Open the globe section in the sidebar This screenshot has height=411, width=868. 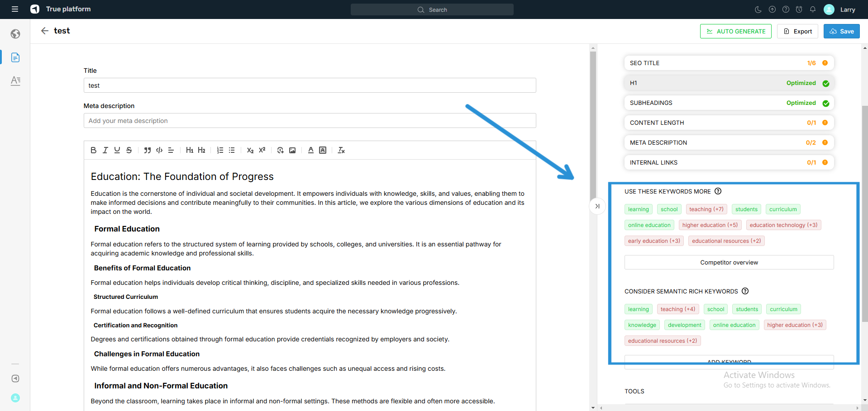coord(15,34)
